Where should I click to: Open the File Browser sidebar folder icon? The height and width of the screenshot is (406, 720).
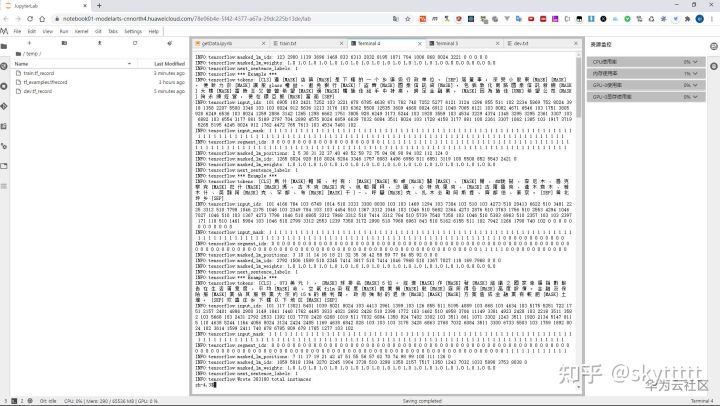pos(4,46)
